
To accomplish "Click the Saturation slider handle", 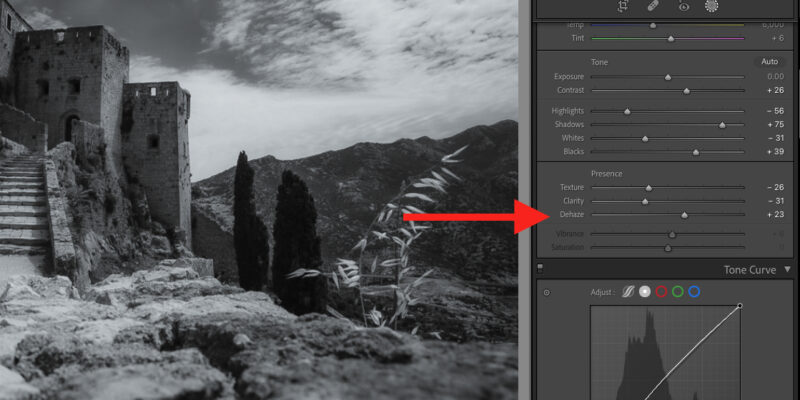I will (x=668, y=248).
